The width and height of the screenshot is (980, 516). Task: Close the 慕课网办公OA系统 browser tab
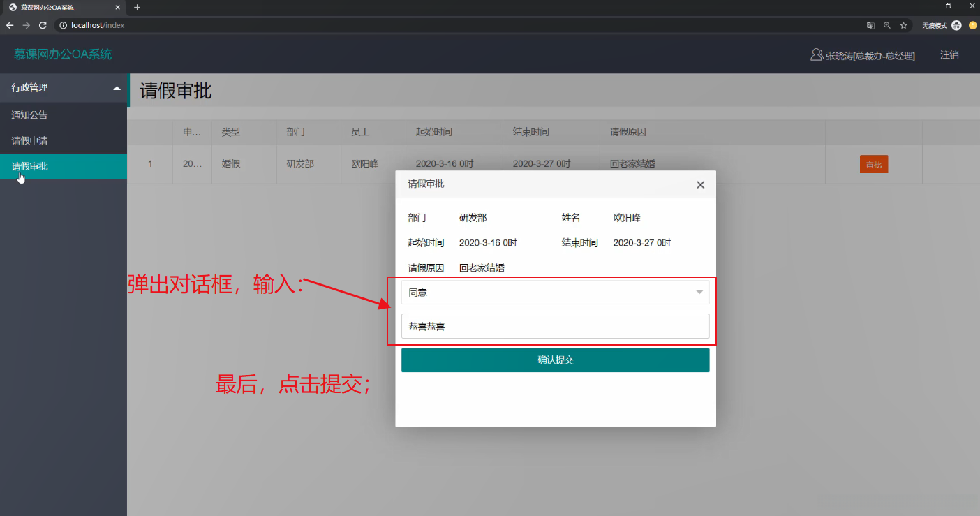[116, 8]
